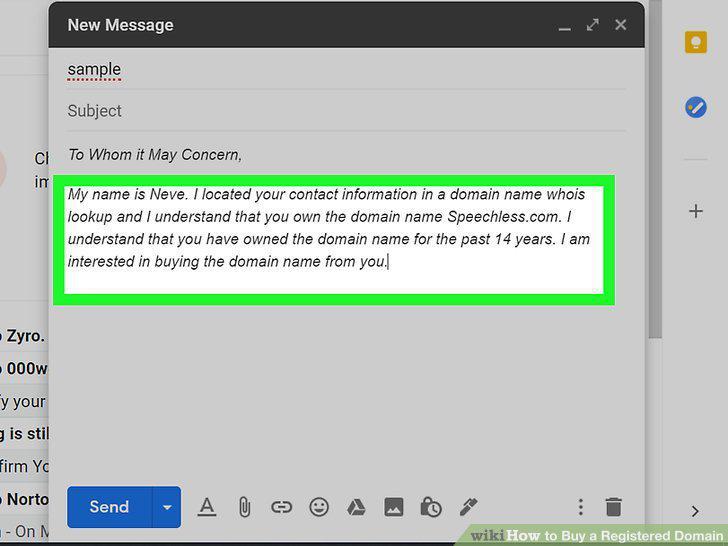The height and width of the screenshot is (546, 728).
Task: Close the New Message window
Action: click(x=621, y=25)
